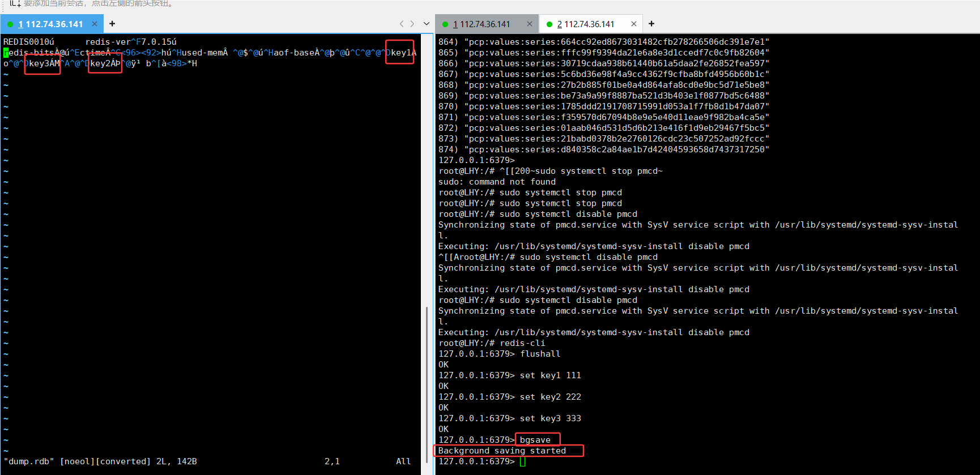Add new tab in right pane
Screen dimensions: 980x475
coord(651,24)
